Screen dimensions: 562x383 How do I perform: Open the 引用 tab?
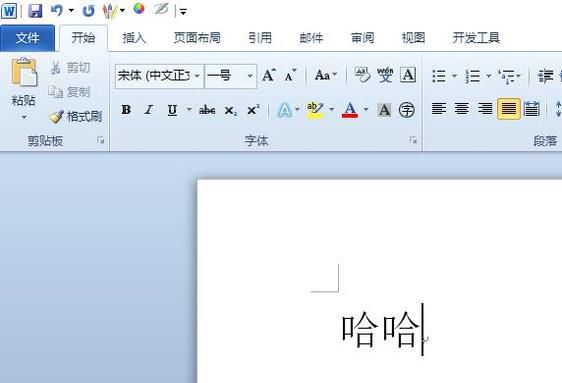point(260,38)
